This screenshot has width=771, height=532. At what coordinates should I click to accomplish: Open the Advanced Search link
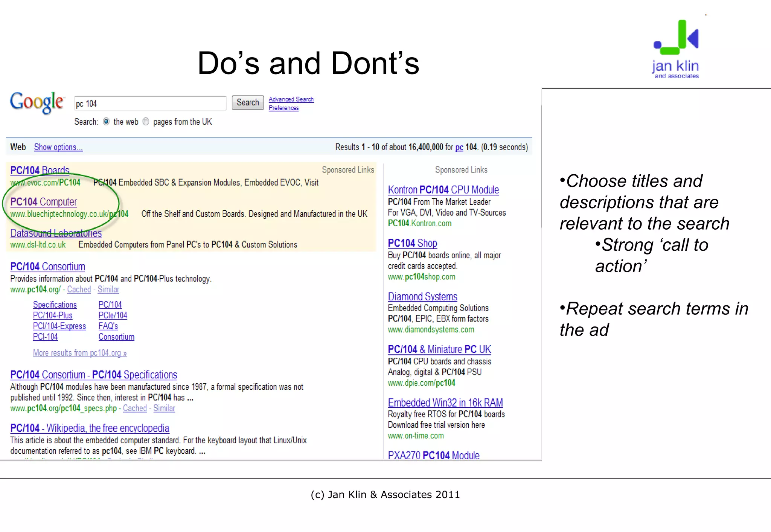pyautogui.click(x=291, y=99)
